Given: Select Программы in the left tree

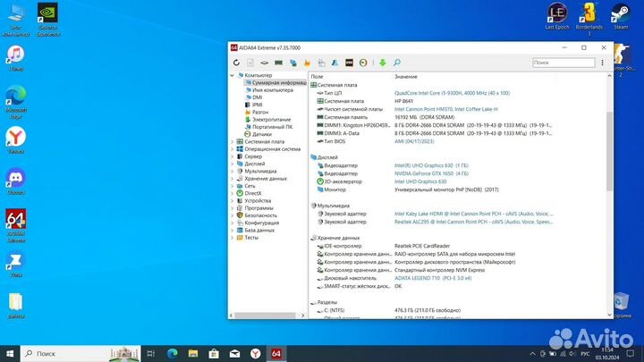Looking at the screenshot, I should tap(258, 208).
